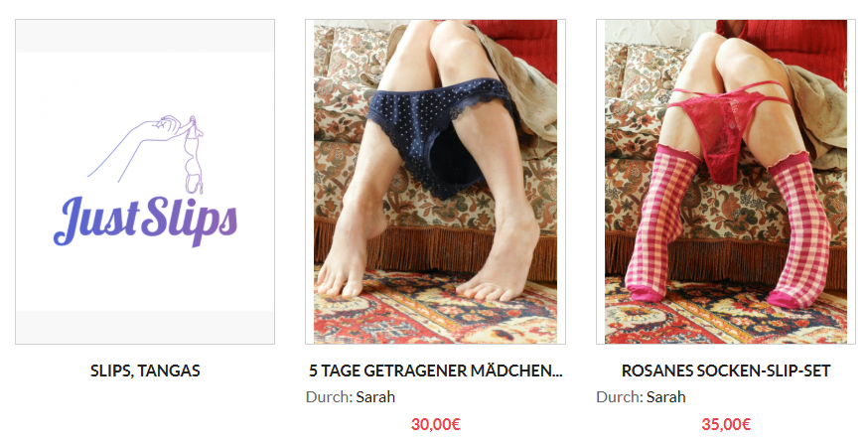Click the Durch label beside 30,00€ listing

(x=329, y=397)
